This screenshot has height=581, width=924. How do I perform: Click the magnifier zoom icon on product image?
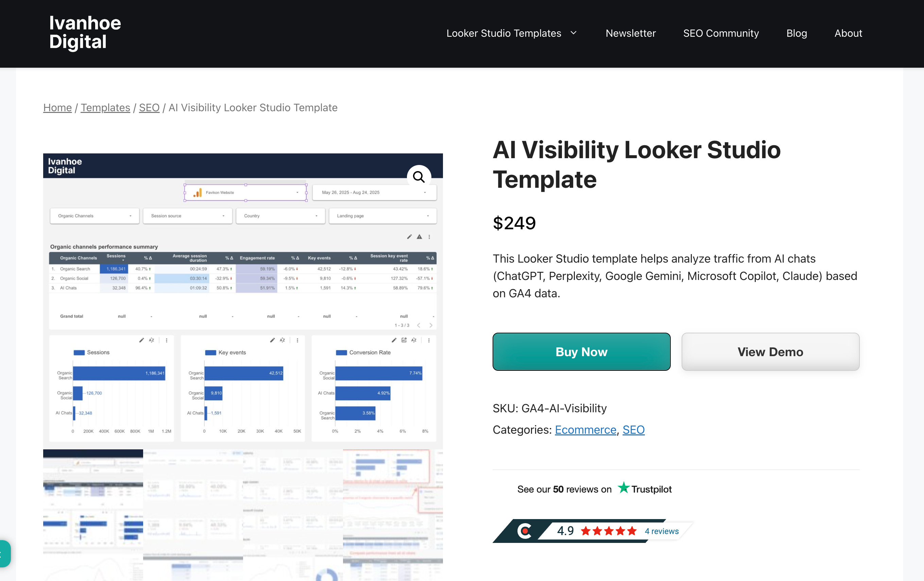418,177
